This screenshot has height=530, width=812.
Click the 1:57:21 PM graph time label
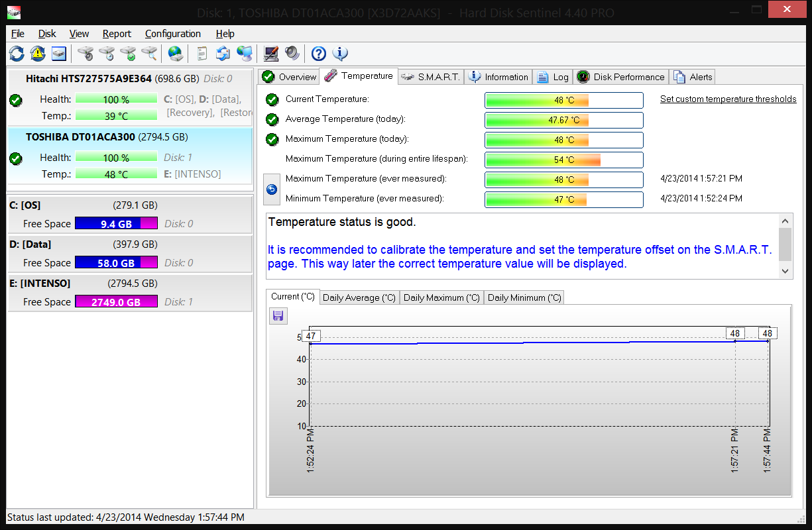click(x=735, y=450)
